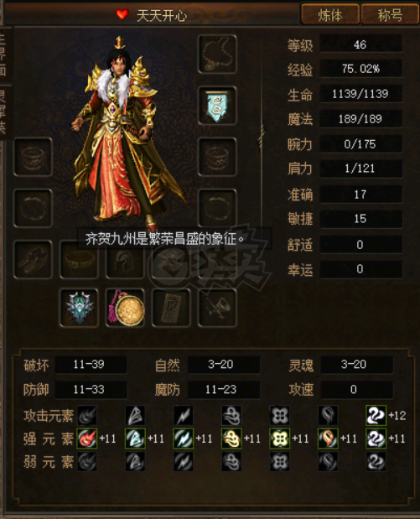
Task: Click the lightning strong element icon
Action: click(x=184, y=439)
